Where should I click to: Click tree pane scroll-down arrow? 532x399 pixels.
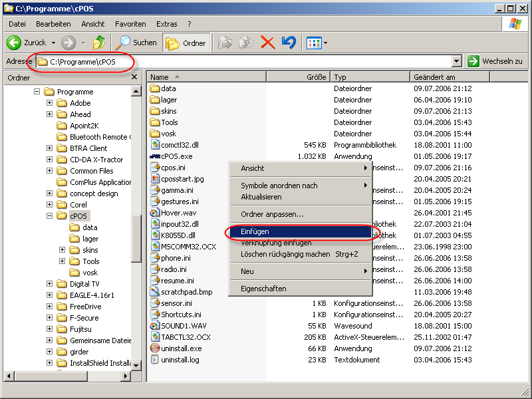pos(136,365)
